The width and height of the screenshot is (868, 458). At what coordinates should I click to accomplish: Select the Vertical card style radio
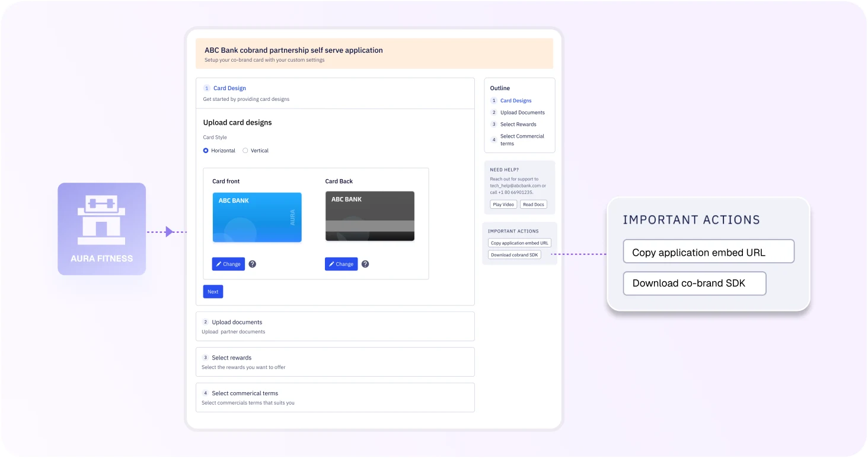pos(245,151)
